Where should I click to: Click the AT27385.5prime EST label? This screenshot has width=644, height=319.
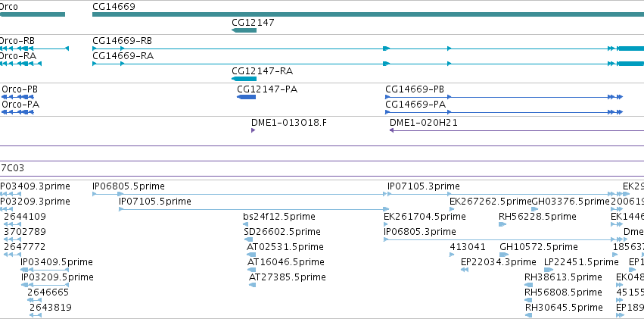point(288,277)
